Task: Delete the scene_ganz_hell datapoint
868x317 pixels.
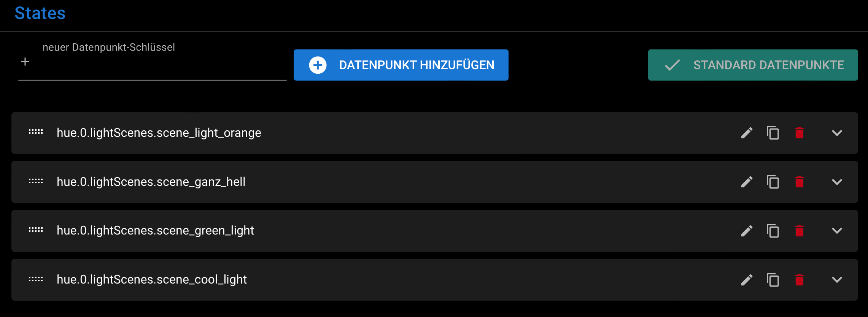Action: 799,182
